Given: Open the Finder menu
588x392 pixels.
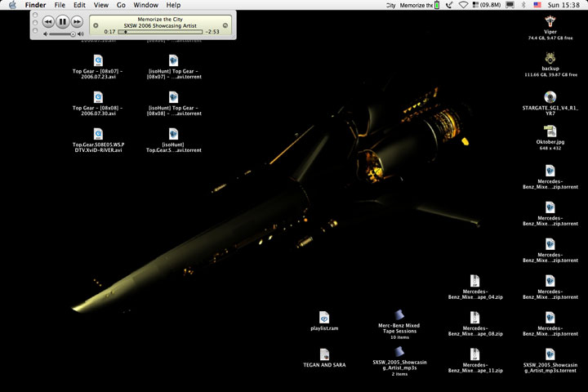Looking at the screenshot, I should (35, 5).
